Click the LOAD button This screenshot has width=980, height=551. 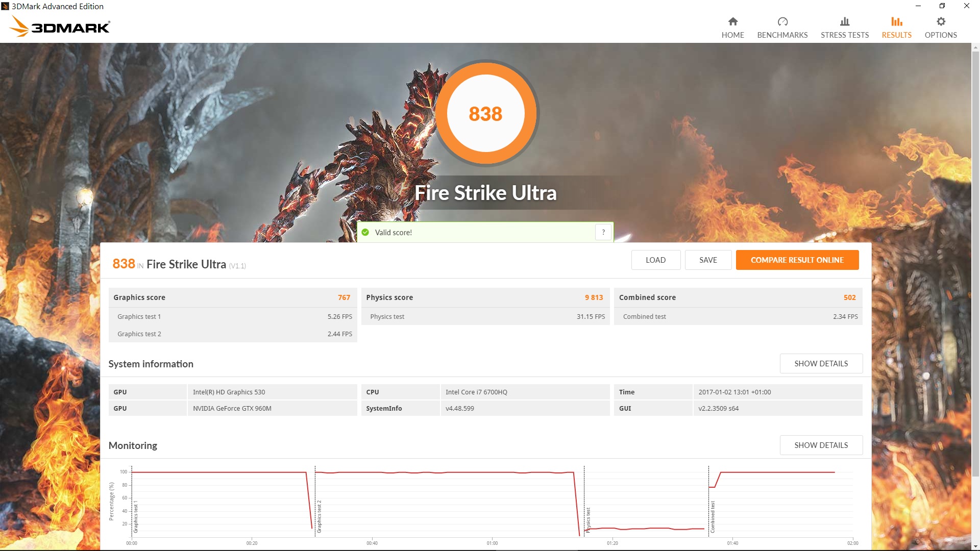point(656,260)
